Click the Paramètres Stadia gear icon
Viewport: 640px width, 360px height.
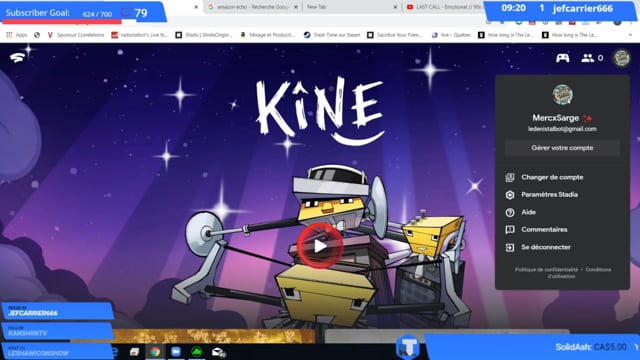(510, 195)
